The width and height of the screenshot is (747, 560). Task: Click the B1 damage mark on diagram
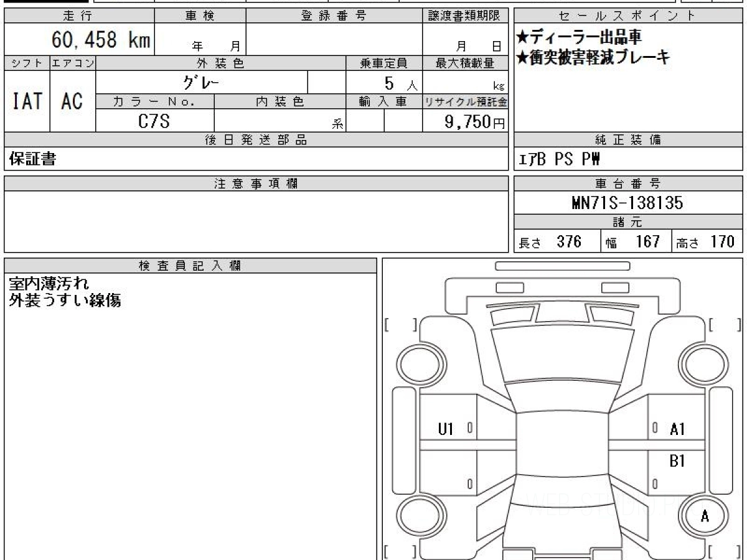click(677, 461)
